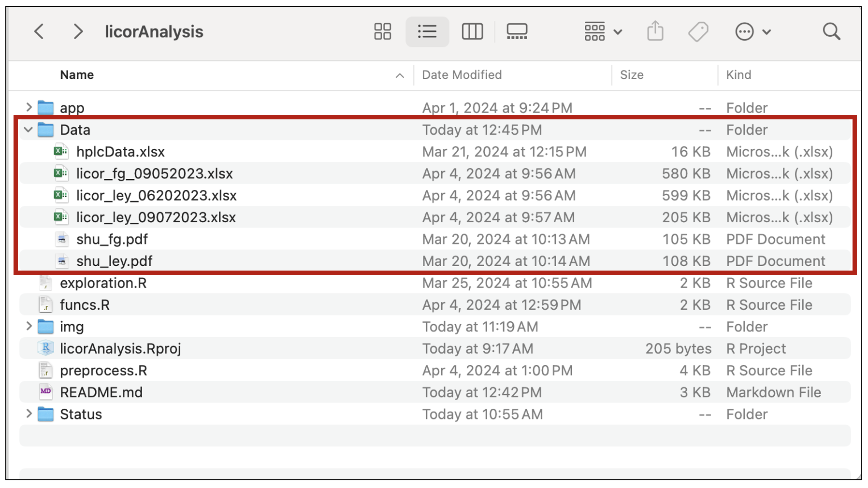Click the exploration.R file icon
Image resolution: width=868 pixels, height=488 pixels.
(45, 283)
